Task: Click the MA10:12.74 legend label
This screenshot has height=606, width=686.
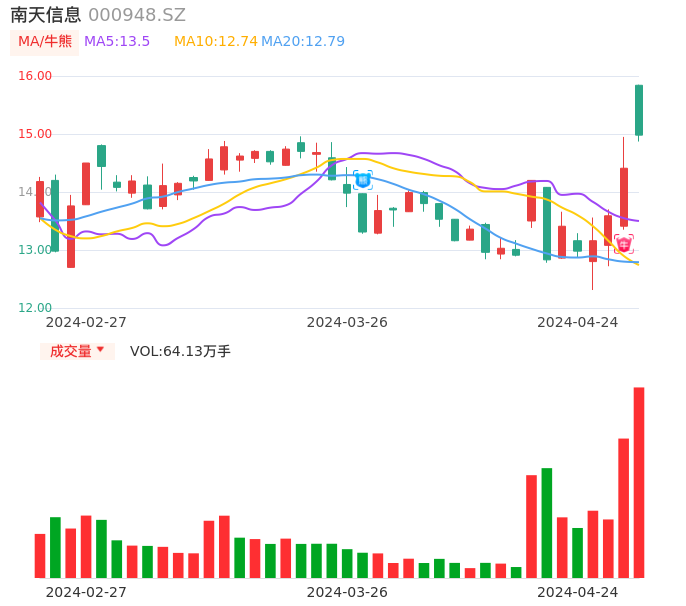Action: (x=216, y=42)
